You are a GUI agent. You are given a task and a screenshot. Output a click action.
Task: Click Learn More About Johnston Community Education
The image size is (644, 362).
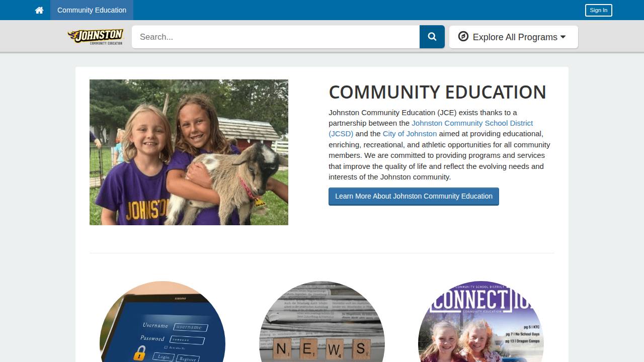pos(414,197)
